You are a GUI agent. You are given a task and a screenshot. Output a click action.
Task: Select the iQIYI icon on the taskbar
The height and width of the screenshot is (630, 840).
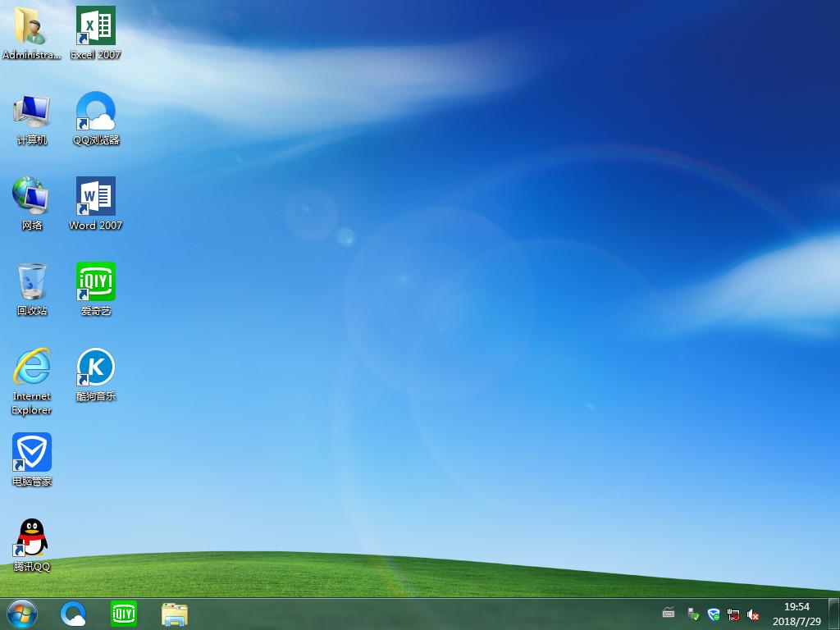[123, 614]
